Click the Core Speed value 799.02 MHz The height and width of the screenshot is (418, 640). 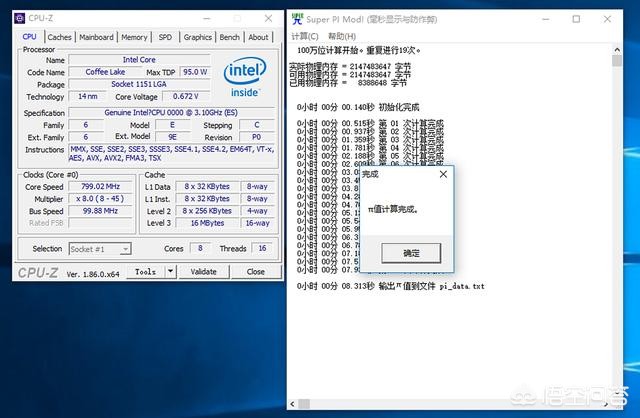click(100, 187)
